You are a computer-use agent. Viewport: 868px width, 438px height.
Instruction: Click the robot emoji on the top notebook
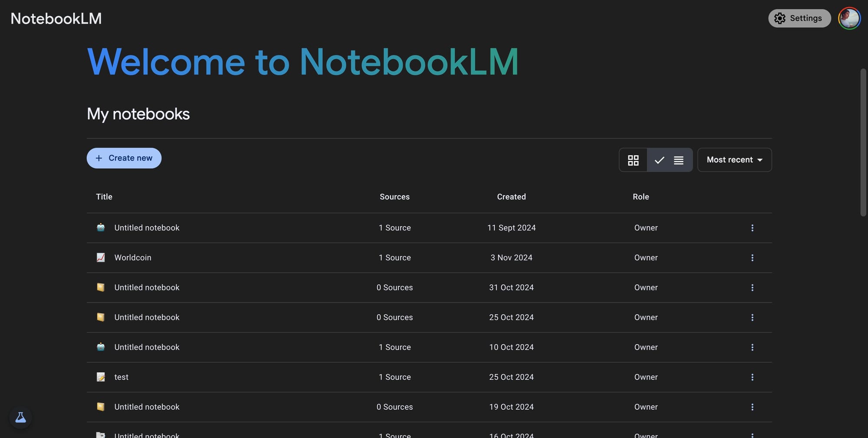tap(101, 227)
